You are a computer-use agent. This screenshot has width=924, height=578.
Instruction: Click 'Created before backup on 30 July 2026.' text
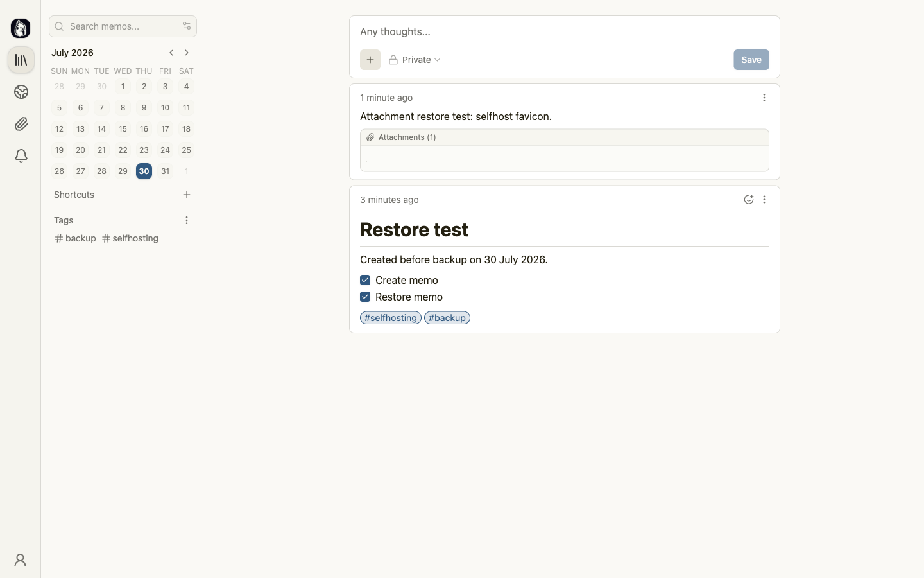(454, 259)
